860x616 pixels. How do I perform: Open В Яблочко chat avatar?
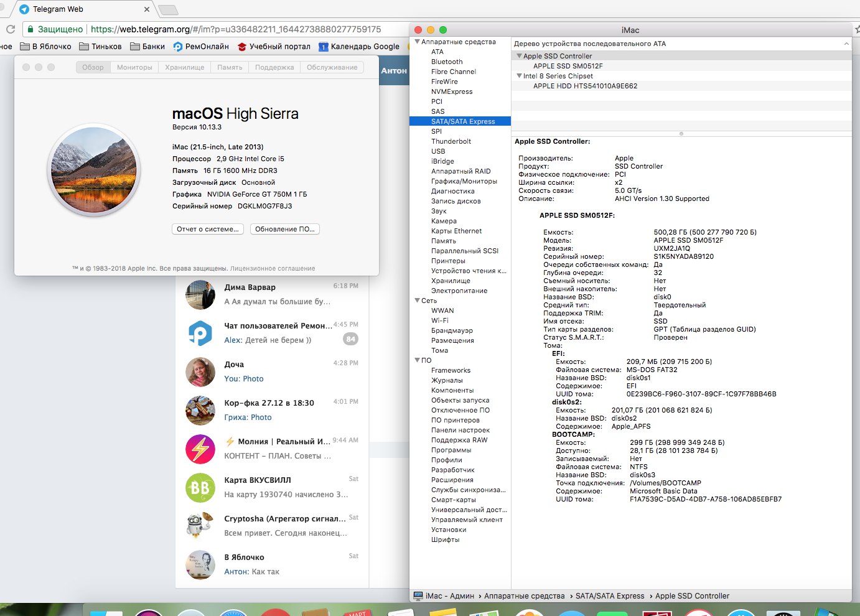click(200, 565)
